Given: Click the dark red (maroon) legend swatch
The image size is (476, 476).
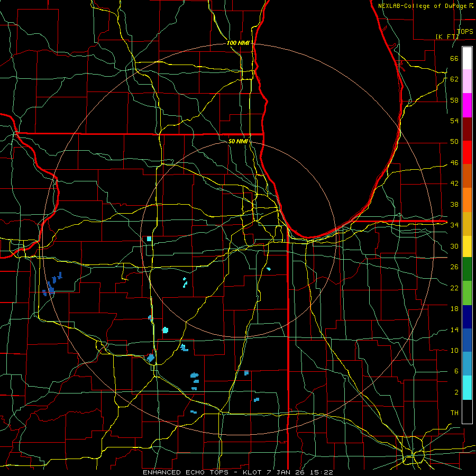Looking at the screenshot, I should click(x=467, y=129).
